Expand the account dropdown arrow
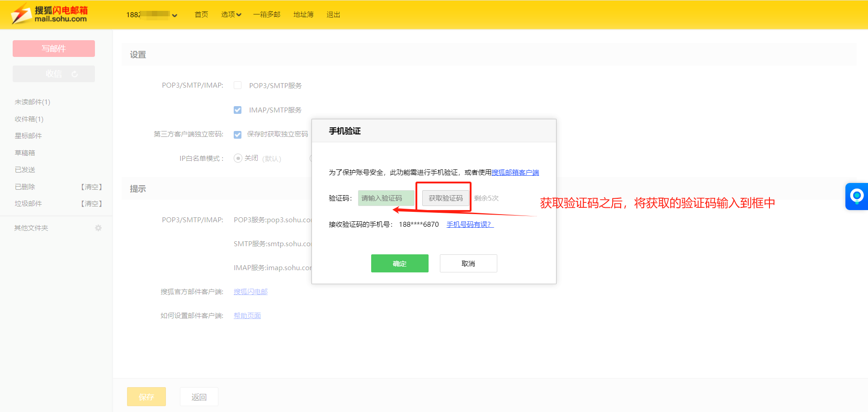 pyautogui.click(x=175, y=15)
